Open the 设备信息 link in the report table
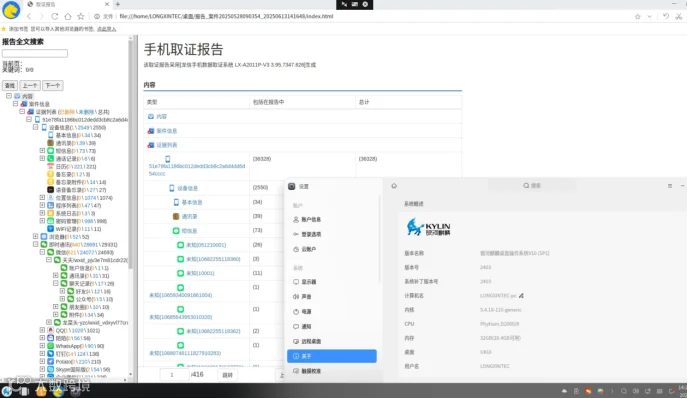Image resolution: width=688 pixels, height=399 pixels. click(x=188, y=188)
